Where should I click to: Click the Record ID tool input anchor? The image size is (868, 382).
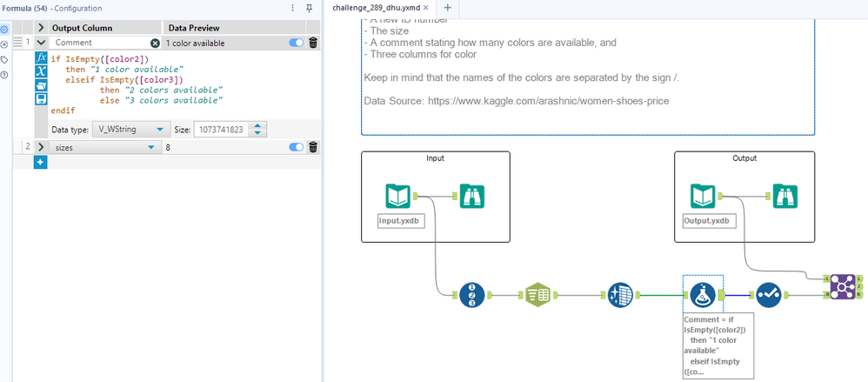coord(455,295)
